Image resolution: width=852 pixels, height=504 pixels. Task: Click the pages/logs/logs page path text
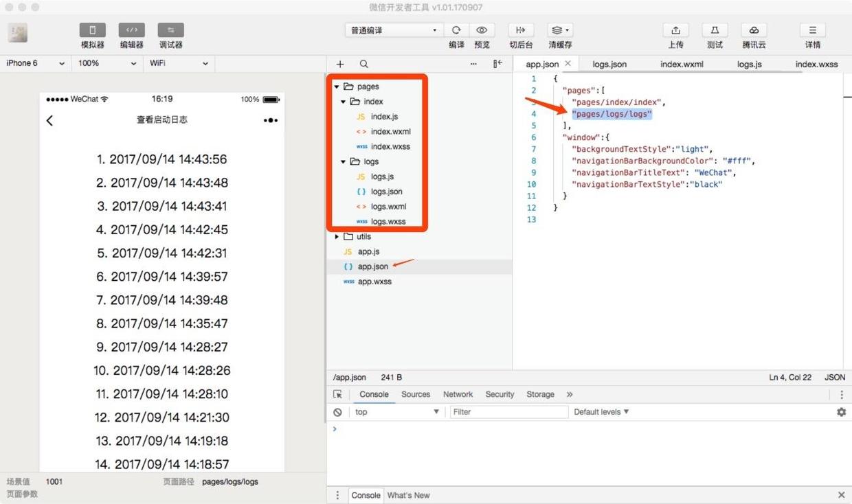[x=230, y=482]
